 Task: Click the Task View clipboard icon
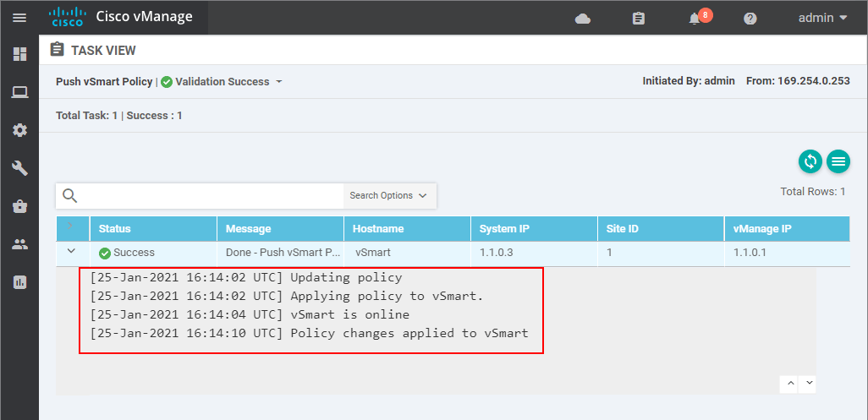tap(57, 50)
